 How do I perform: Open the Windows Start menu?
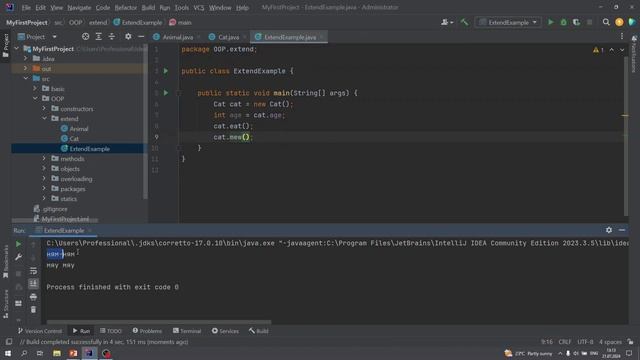pos(8,353)
